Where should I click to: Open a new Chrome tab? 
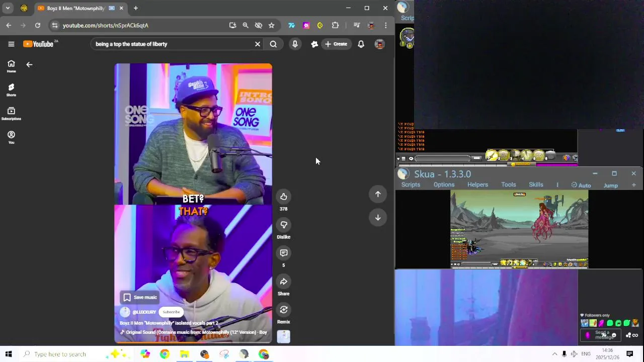136,8
